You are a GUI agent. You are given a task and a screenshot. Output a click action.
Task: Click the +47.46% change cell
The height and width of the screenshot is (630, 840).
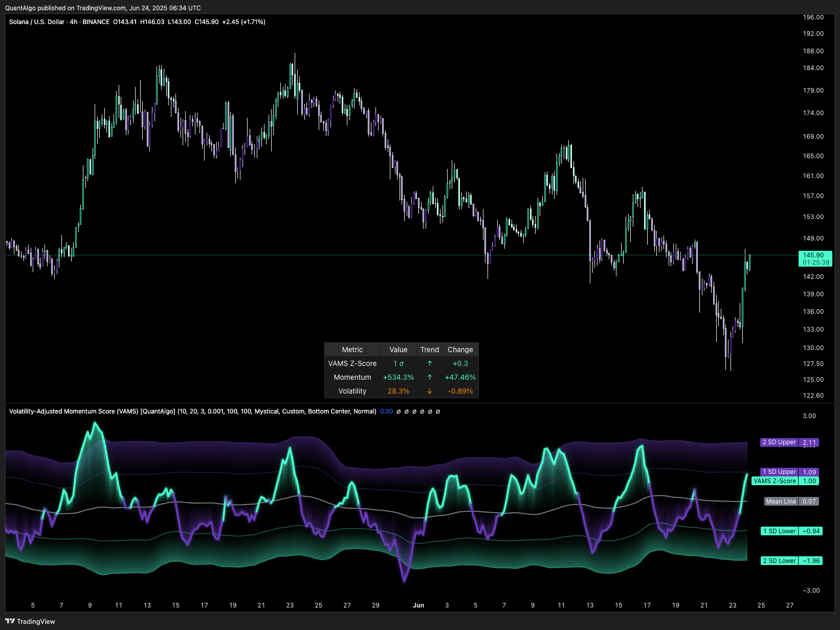click(460, 377)
